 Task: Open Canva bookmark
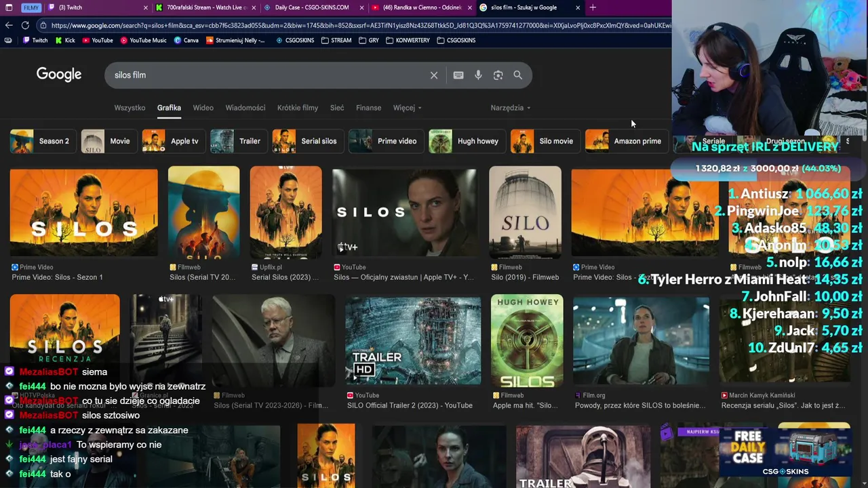186,40
